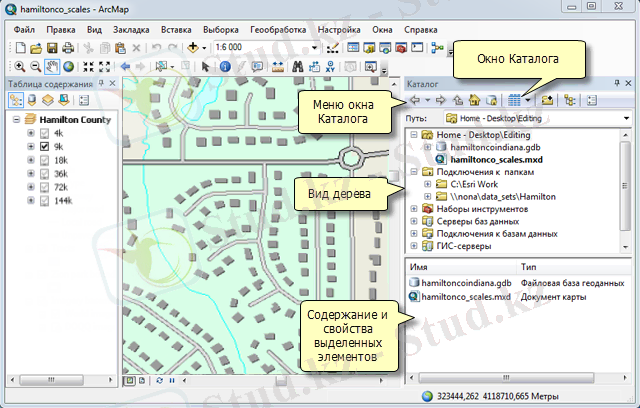Expand the ГИС-серверы node
This screenshot has height=408, width=640.
414,246
